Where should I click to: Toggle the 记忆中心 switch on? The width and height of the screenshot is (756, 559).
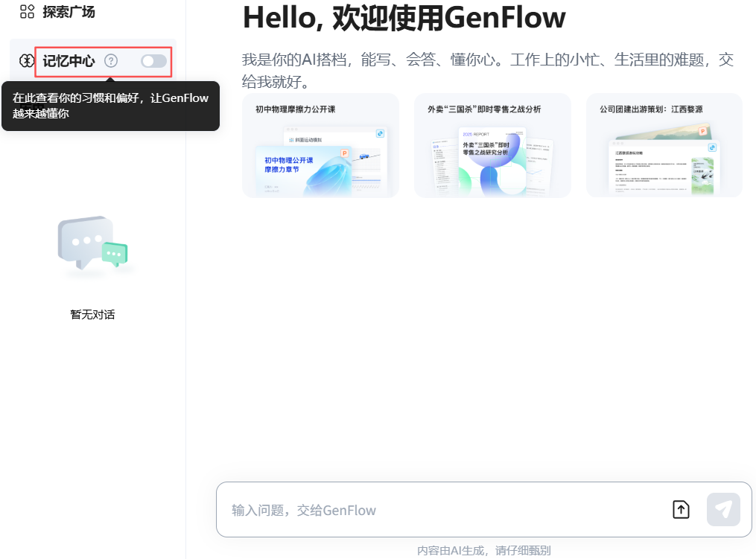pyautogui.click(x=153, y=61)
